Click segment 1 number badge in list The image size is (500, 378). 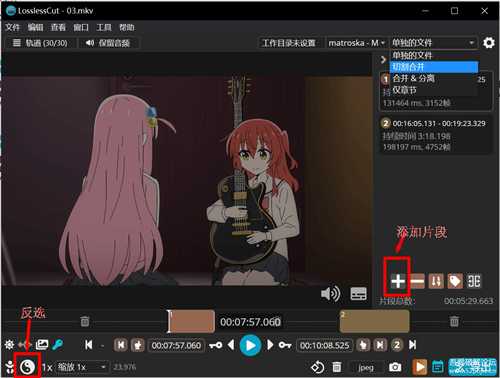click(x=385, y=79)
